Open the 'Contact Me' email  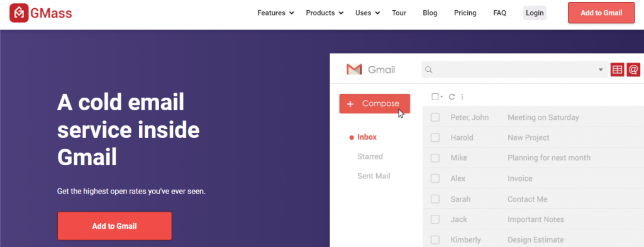coord(528,199)
